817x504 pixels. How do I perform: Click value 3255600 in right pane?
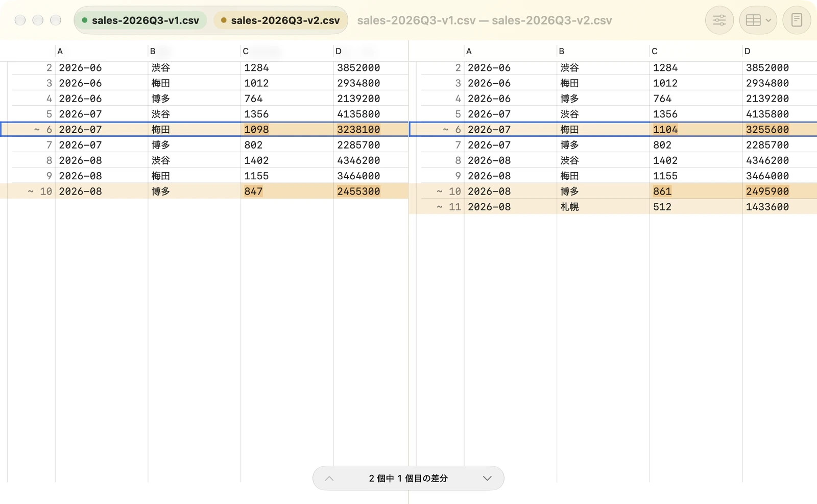click(767, 130)
